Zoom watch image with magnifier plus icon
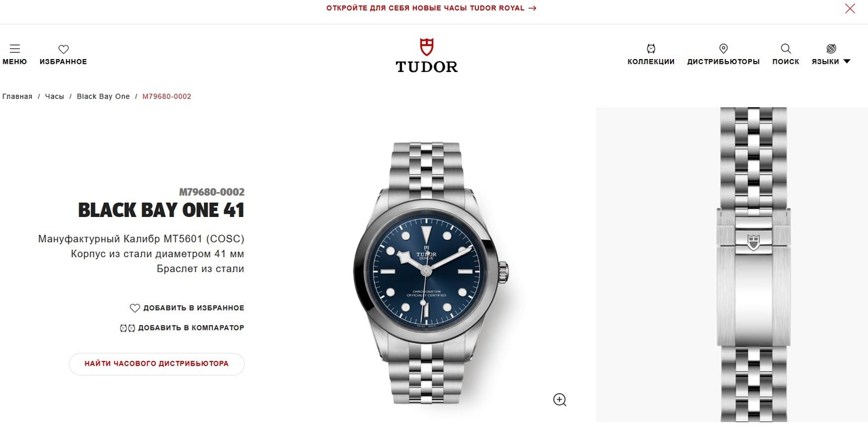The height and width of the screenshot is (428, 868). [559, 400]
